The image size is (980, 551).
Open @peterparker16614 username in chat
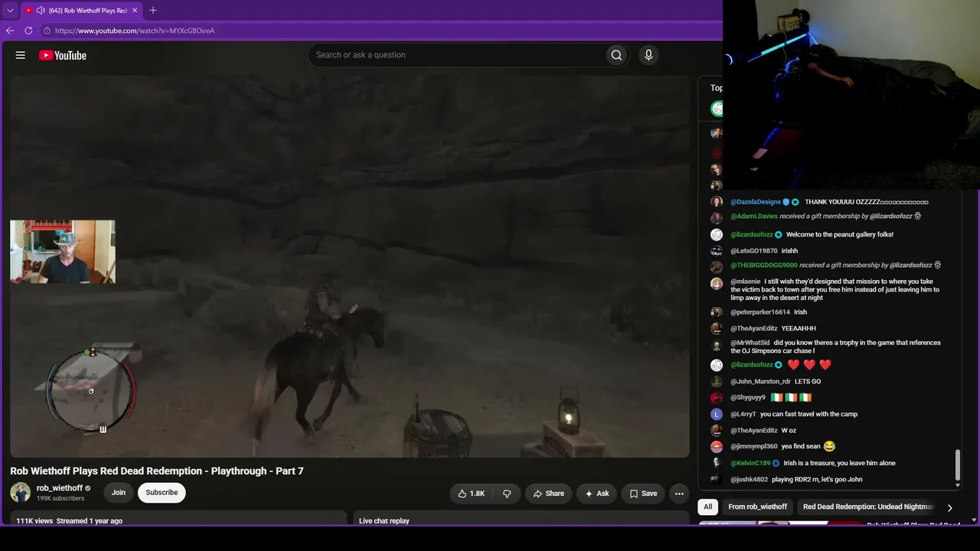tap(760, 312)
